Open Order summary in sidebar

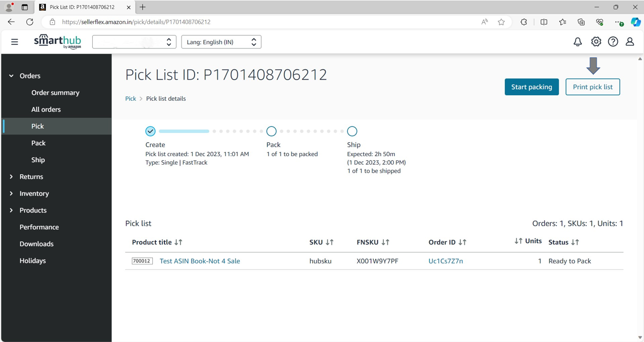point(55,93)
